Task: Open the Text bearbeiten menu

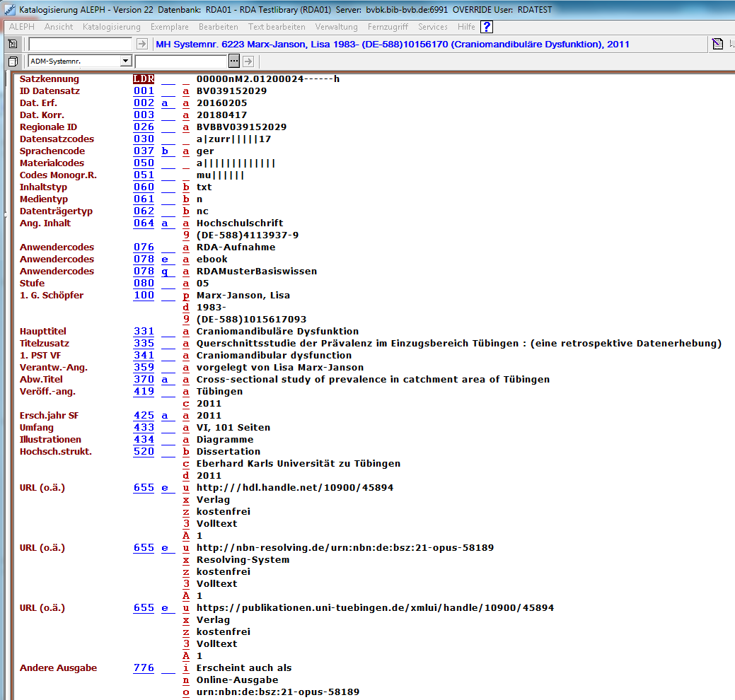Action: [277, 27]
